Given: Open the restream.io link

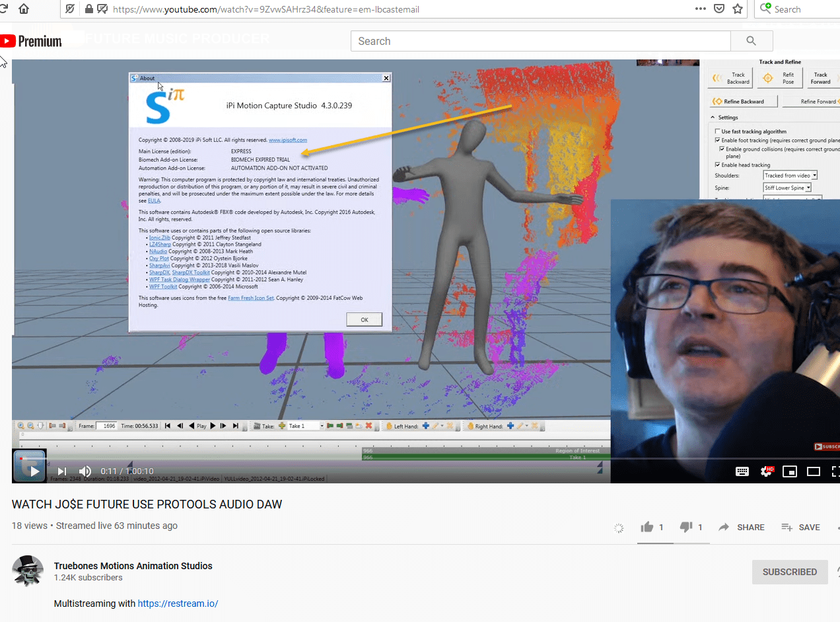Looking at the screenshot, I should pos(178,604).
